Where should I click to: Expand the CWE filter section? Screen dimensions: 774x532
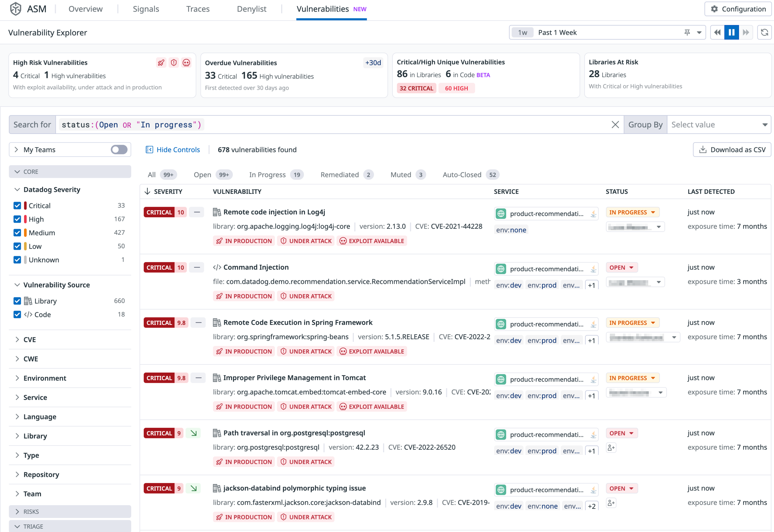pos(31,359)
